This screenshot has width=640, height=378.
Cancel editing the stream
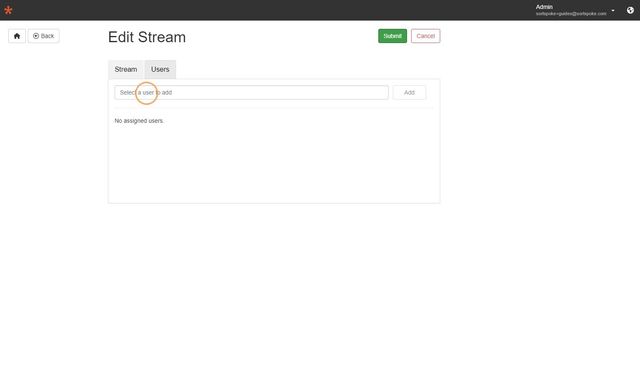click(425, 36)
